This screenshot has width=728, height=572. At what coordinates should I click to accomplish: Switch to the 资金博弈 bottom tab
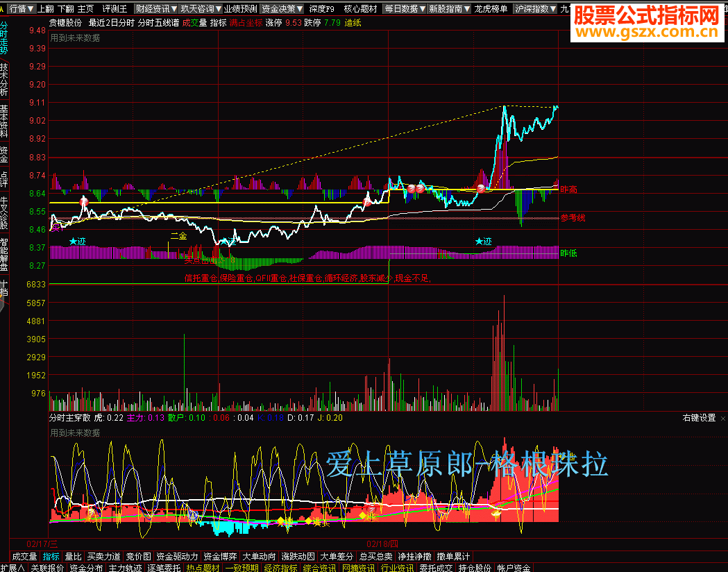point(220,556)
